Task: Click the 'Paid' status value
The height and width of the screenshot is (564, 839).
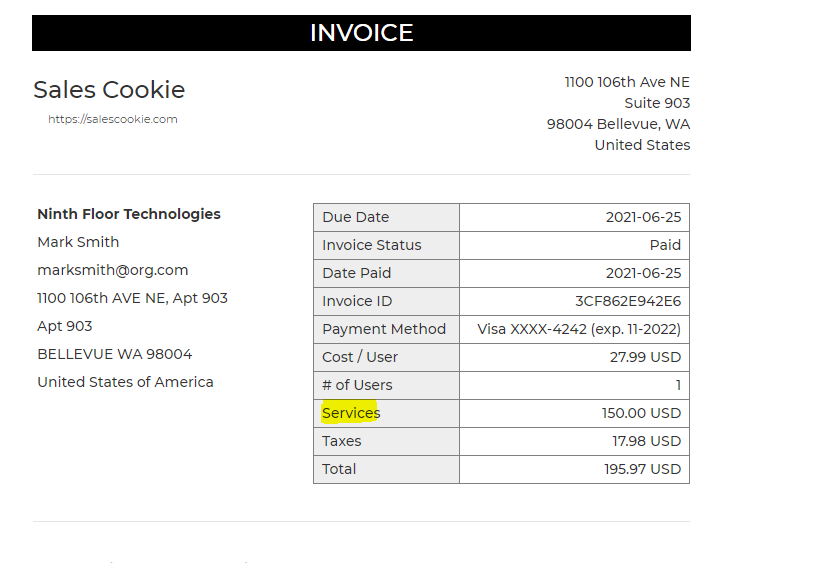Action: pos(665,245)
